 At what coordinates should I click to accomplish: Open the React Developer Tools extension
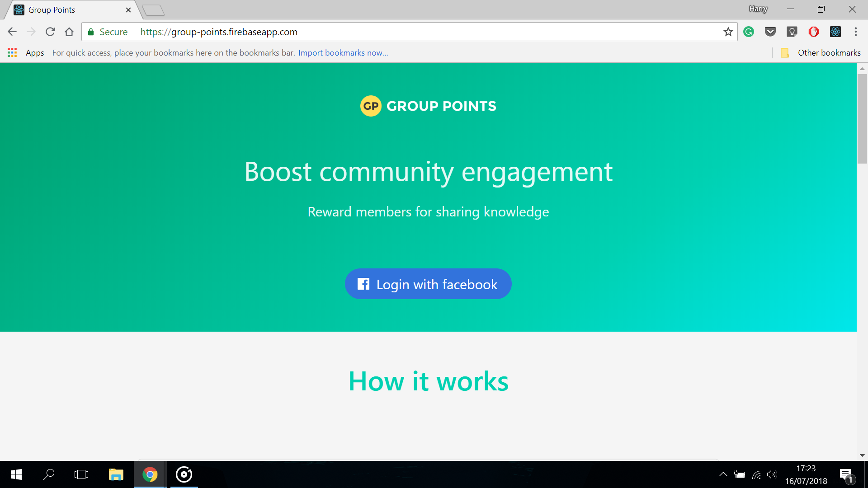coord(835,32)
